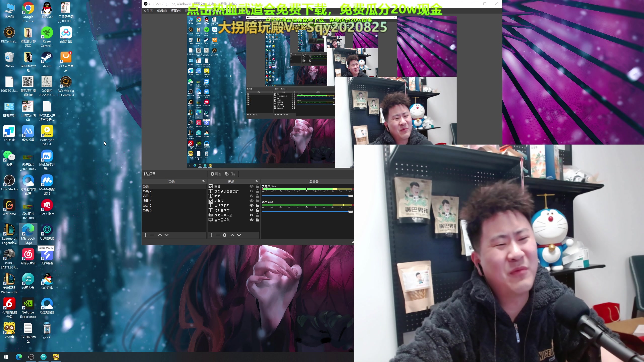Open the 文件(F) menu

point(148,11)
